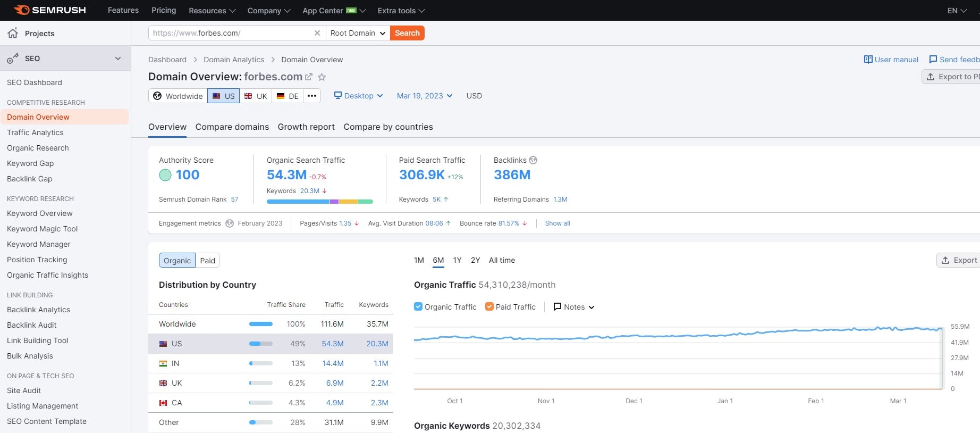The image size is (980, 433).
Task: Open the Mar 19, 2023 date dropdown
Action: pos(425,96)
